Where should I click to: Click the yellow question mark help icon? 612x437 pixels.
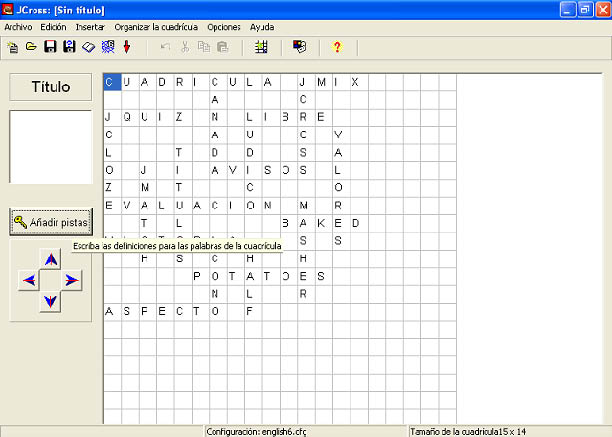[337, 47]
